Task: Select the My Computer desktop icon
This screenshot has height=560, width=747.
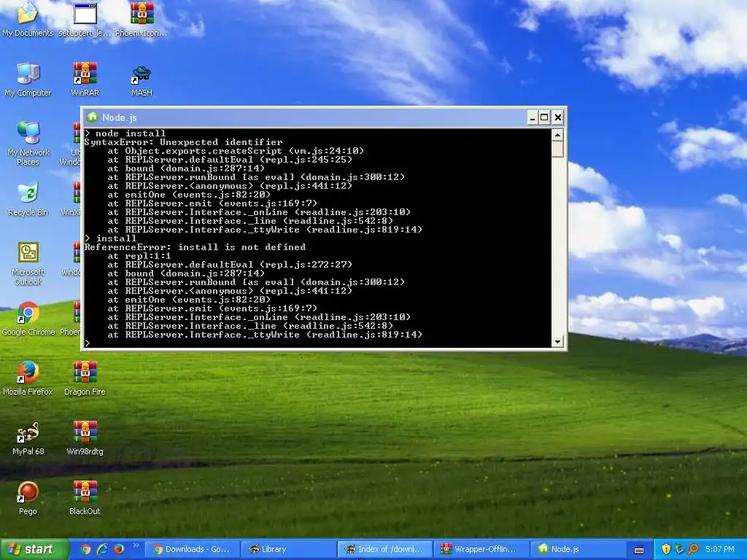Action: (x=28, y=79)
